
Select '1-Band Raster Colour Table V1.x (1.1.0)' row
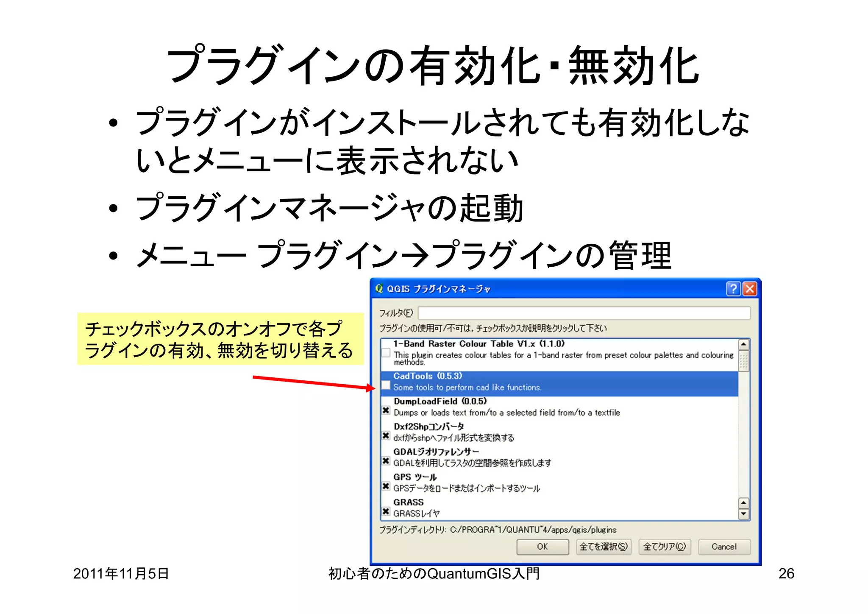559,355
